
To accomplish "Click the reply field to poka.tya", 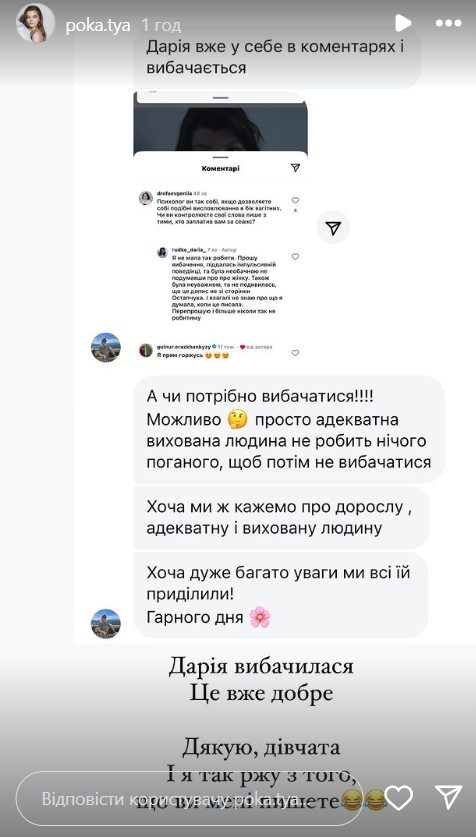I will click(x=189, y=799).
